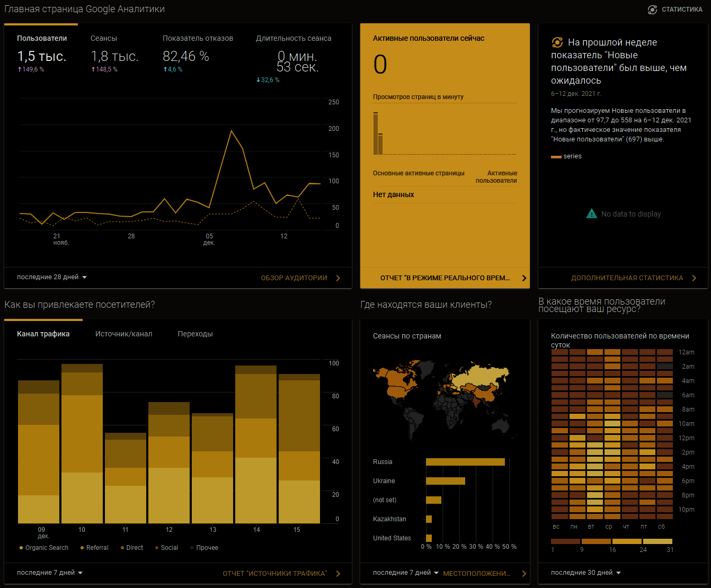The width and height of the screenshot is (711, 588).
Task: Click the 'сб' column label under heatmap
Action: coord(661,527)
